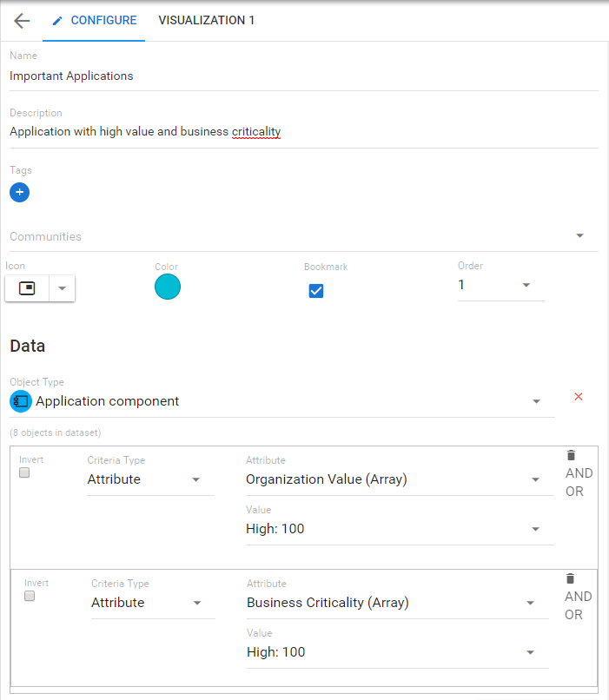Open the Order dropdown

click(x=526, y=286)
